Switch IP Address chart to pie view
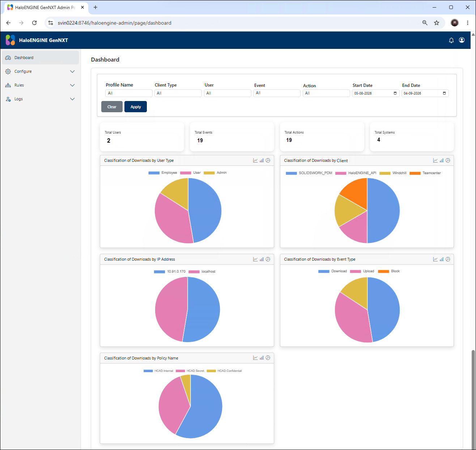This screenshot has height=450, width=476. tap(268, 259)
